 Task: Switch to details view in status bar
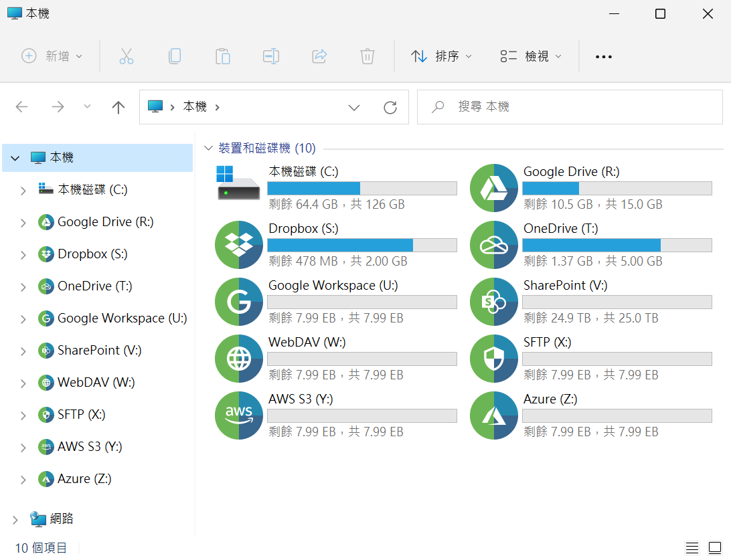pos(692,548)
